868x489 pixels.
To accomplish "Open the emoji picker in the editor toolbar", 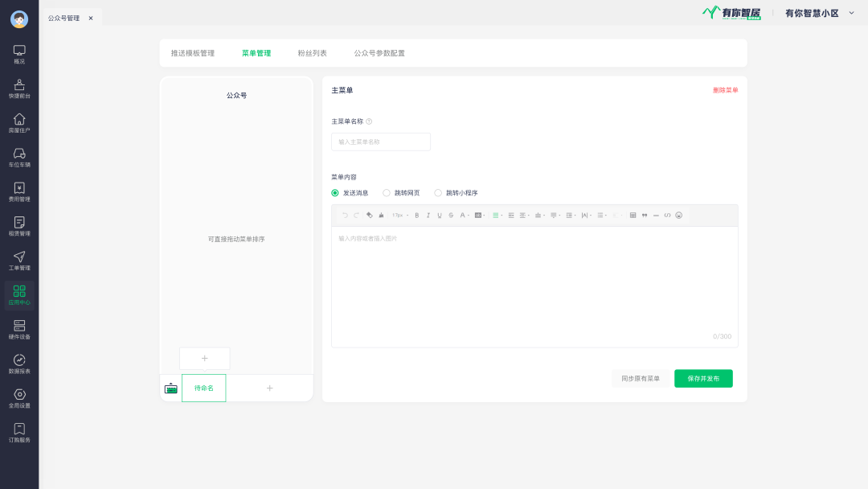I will [679, 216].
